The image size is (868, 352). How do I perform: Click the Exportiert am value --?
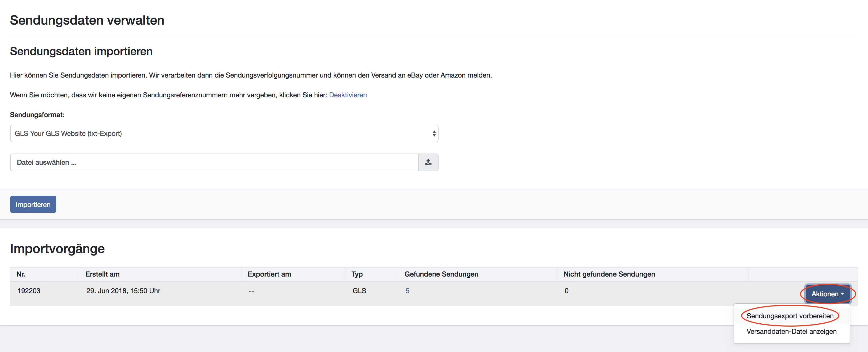[251, 291]
